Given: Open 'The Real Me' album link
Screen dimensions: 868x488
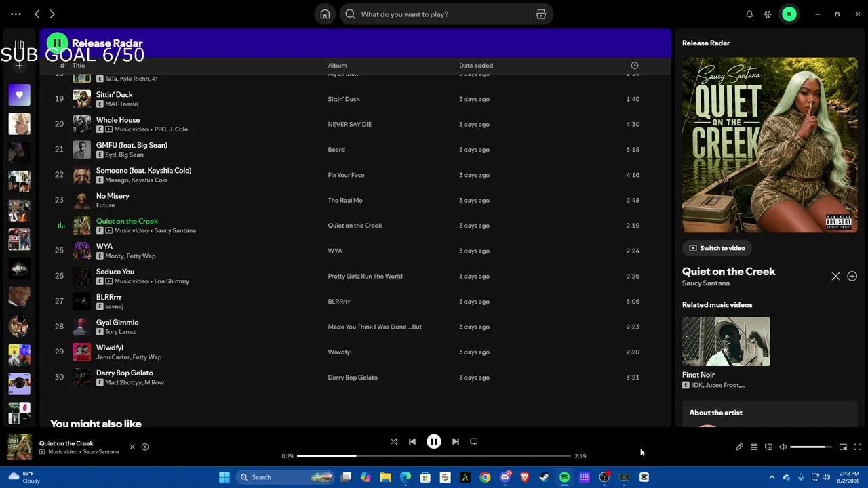Looking at the screenshot, I should (x=345, y=200).
